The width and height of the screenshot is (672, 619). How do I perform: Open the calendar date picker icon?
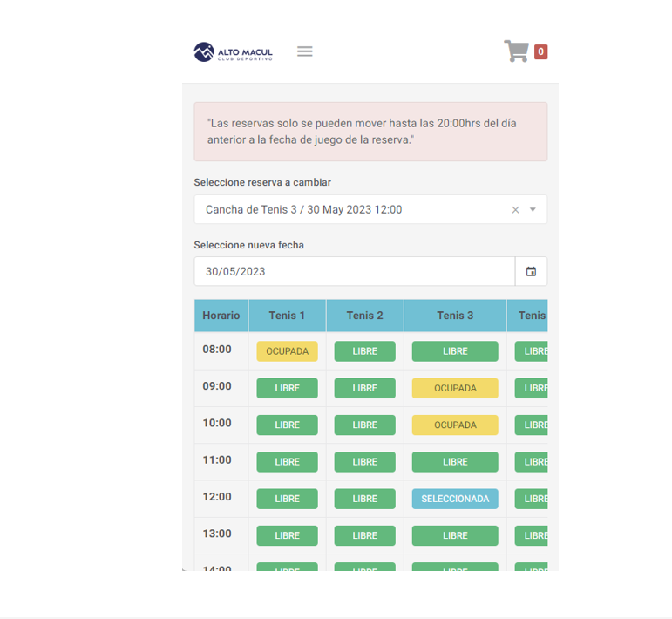[x=531, y=271]
